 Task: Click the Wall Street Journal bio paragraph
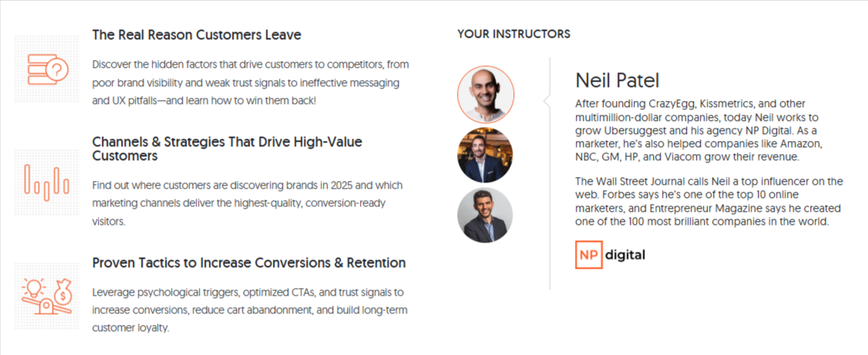click(x=709, y=202)
